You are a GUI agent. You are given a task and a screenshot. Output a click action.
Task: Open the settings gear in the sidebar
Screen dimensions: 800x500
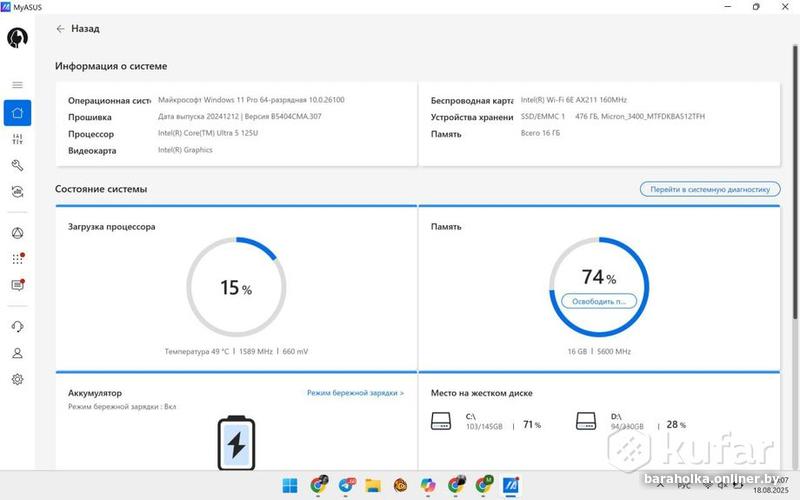17,379
